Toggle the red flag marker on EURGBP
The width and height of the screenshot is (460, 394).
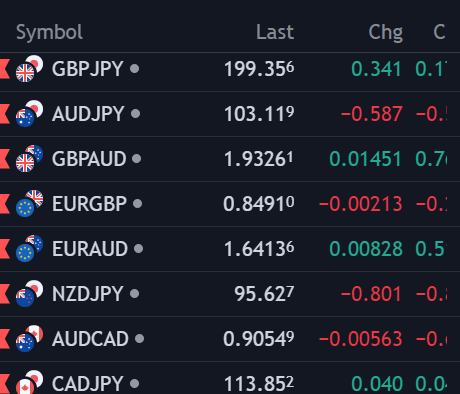5,204
